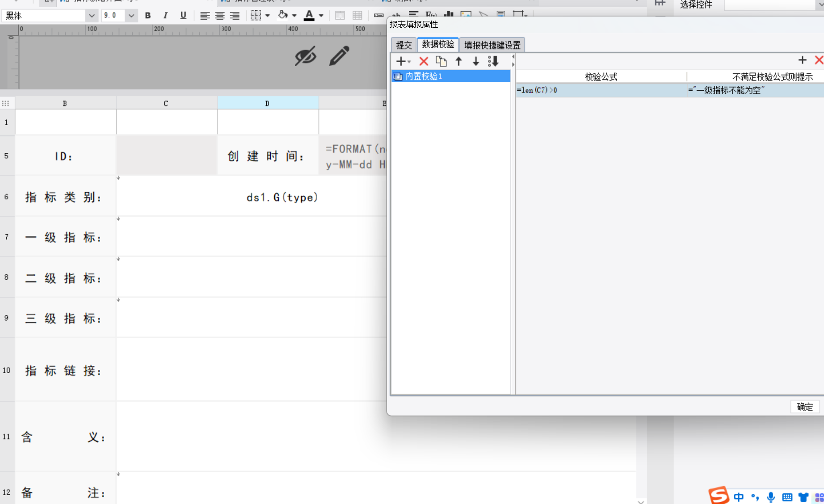The image size is (824, 504).
Task: Open border style dropdown arrow
Action: pos(267,16)
